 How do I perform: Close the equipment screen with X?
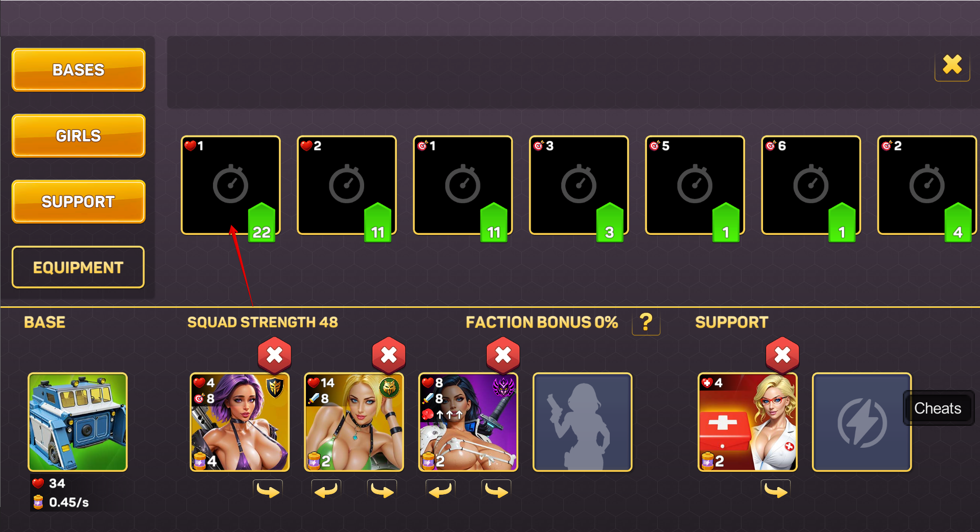coord(952,65)
